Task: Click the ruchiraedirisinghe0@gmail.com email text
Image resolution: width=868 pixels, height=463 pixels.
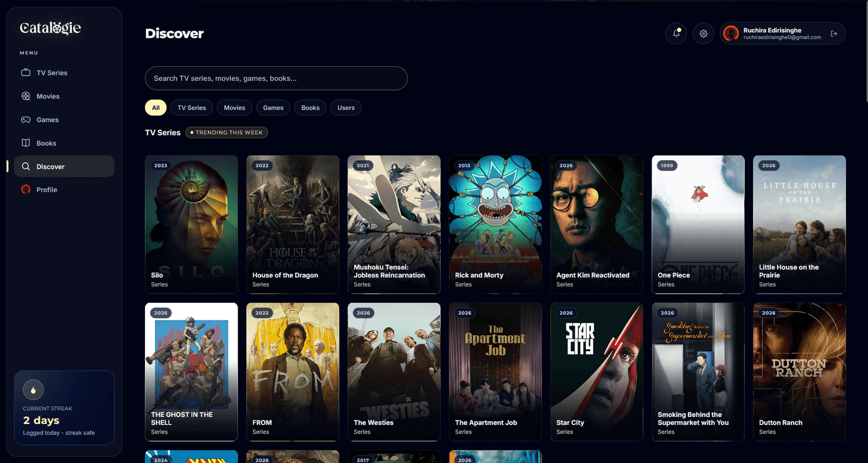Action: coord(782,37)
